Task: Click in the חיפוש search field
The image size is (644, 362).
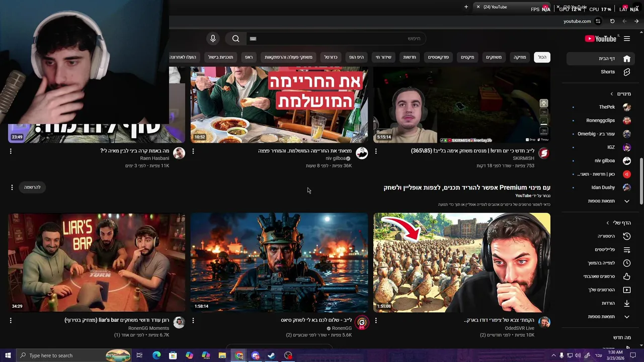Action: tap(336, 39)
